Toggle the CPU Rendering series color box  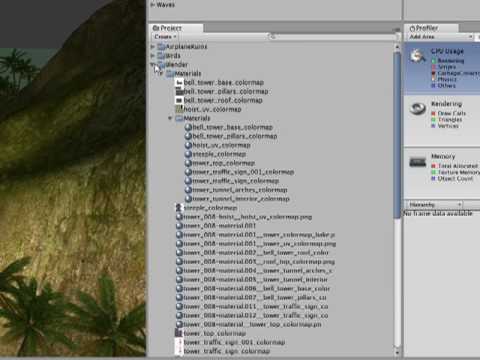coord(434,61)
